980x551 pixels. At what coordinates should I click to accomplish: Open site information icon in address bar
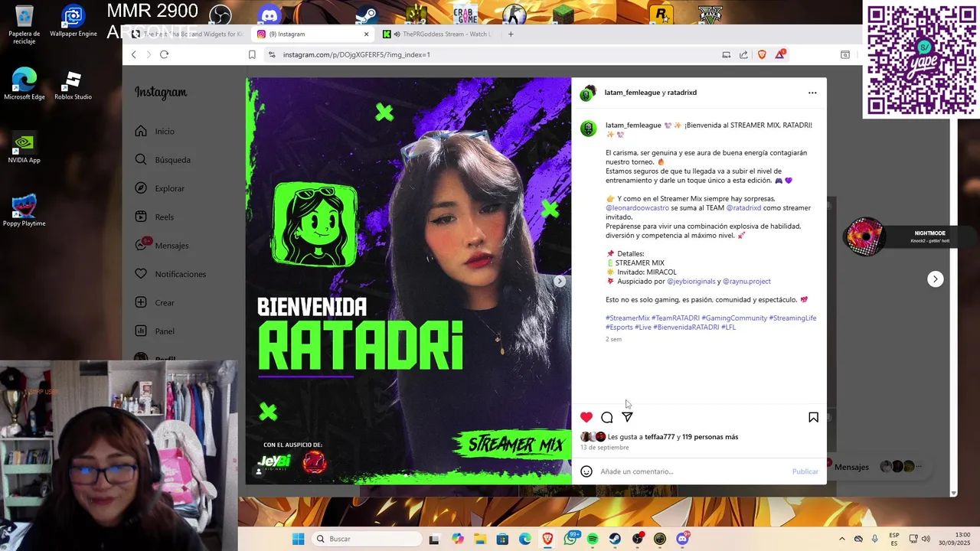tap(271, 54)
